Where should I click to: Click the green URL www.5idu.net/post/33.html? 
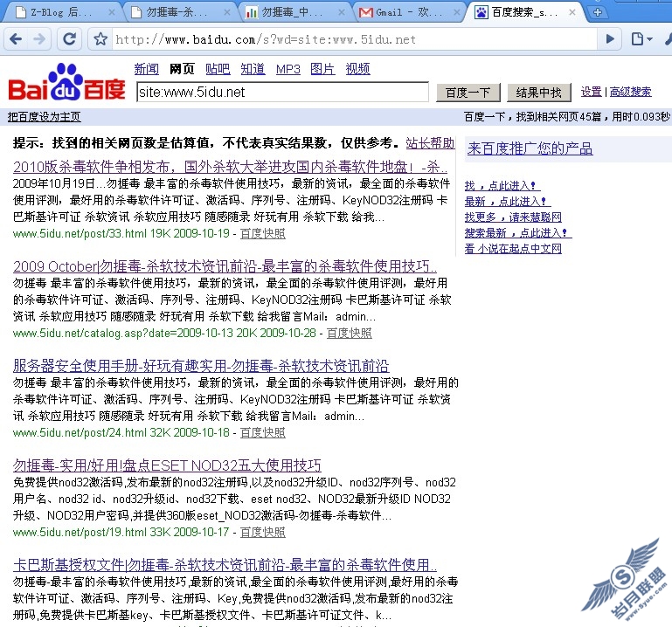pyautogui.click(x=80, y=233)
